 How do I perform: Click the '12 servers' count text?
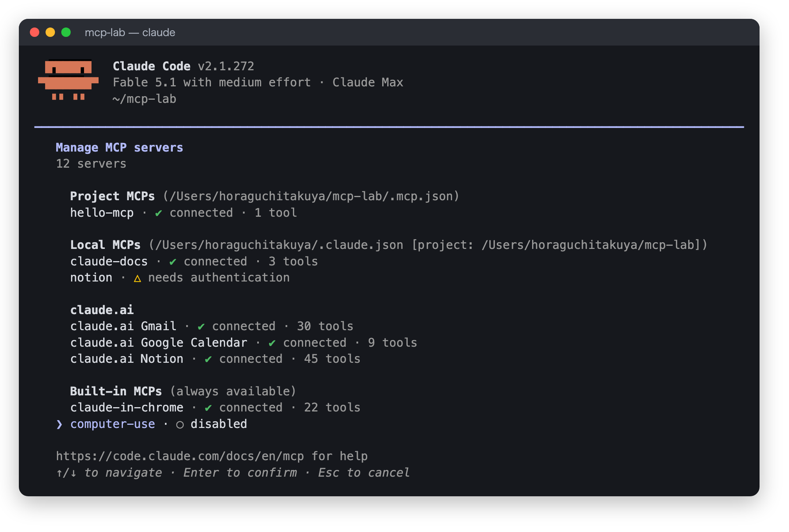(91, 164)
